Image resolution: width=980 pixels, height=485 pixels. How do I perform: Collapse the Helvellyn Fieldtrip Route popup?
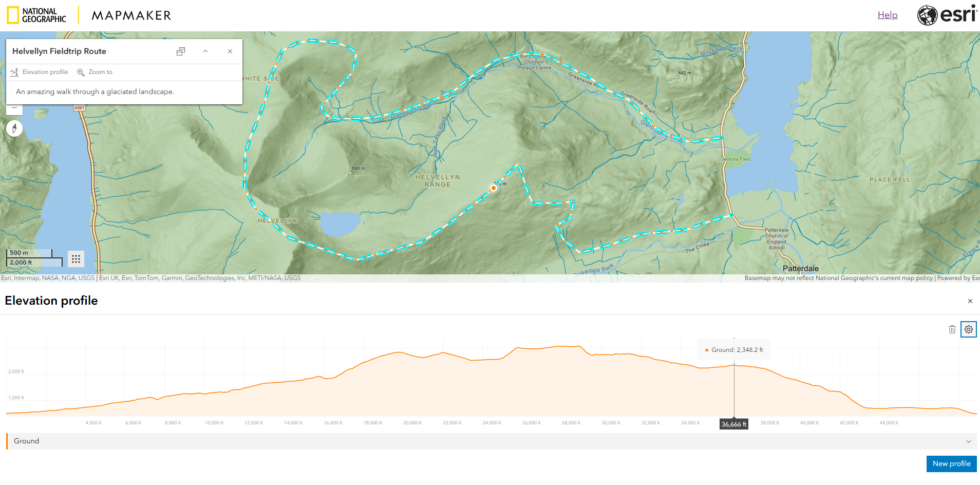point(205,51)
